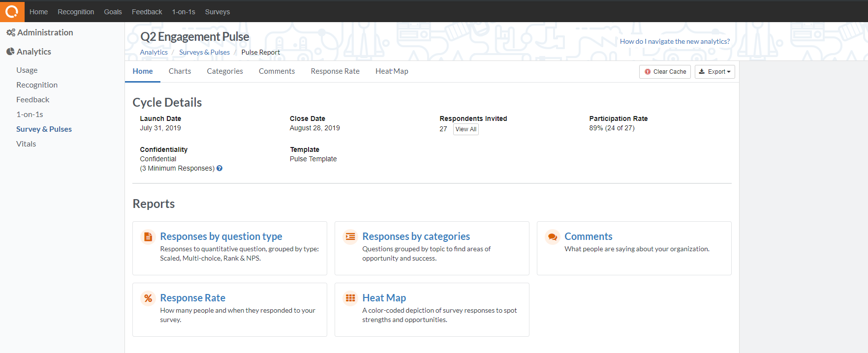Click the orange app logo icon
The height and width of the screenshot is (353, 868).
12,11
